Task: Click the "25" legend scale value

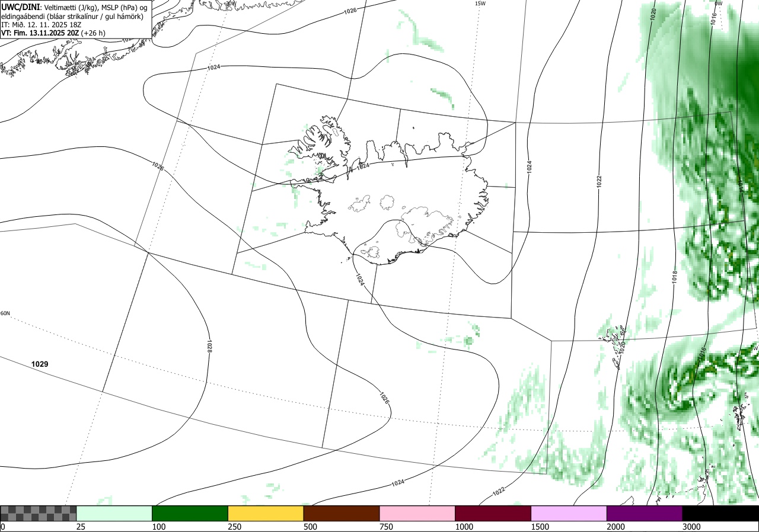Action: click(80, 527)
